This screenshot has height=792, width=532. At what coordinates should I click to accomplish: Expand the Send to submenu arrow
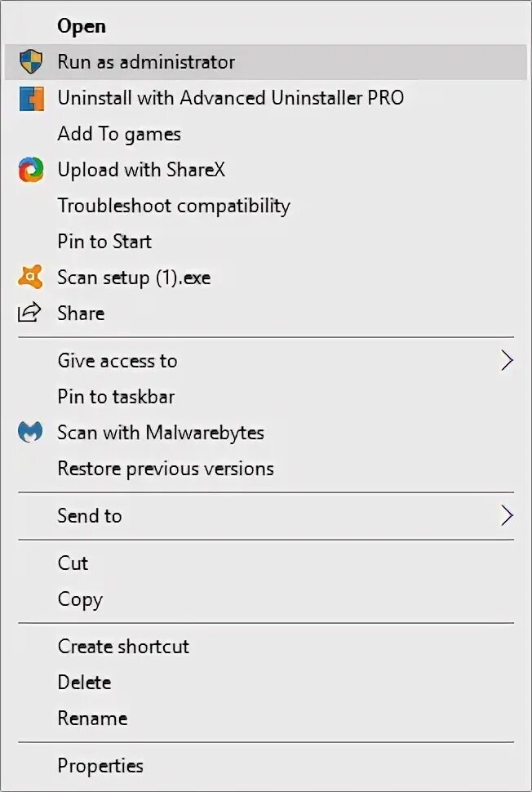click(507, 516)
